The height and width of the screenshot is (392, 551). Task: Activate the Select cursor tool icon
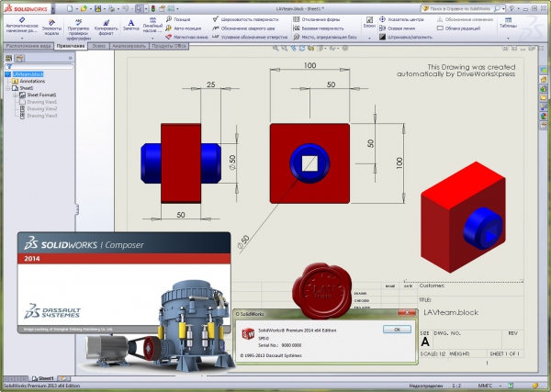coord(140,8)
